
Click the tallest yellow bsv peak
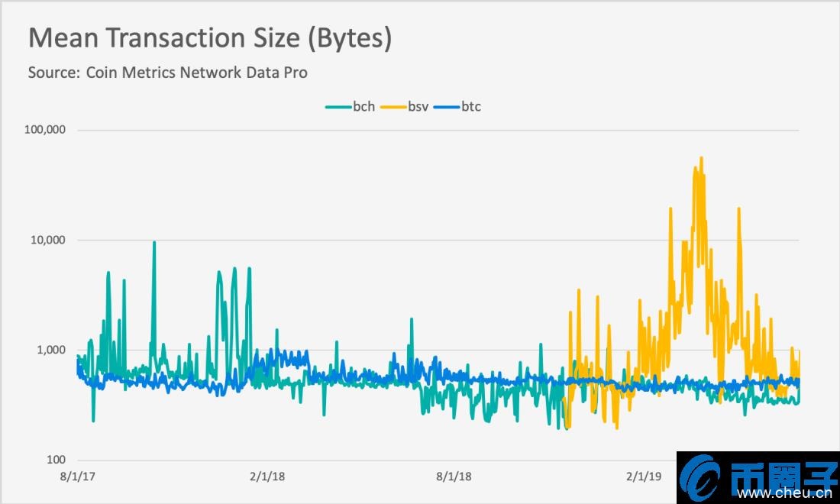(701, 160)
